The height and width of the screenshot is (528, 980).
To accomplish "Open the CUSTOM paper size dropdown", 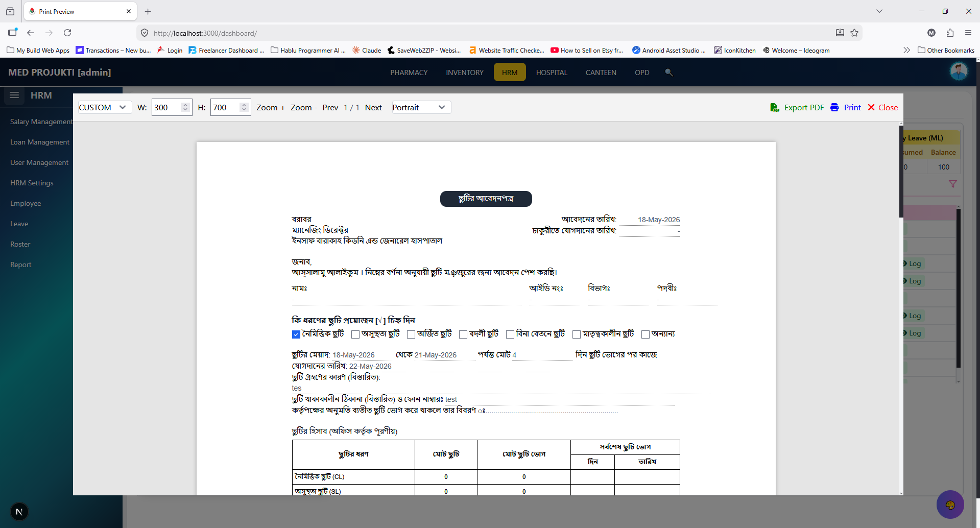I will [x=105, y=107].
